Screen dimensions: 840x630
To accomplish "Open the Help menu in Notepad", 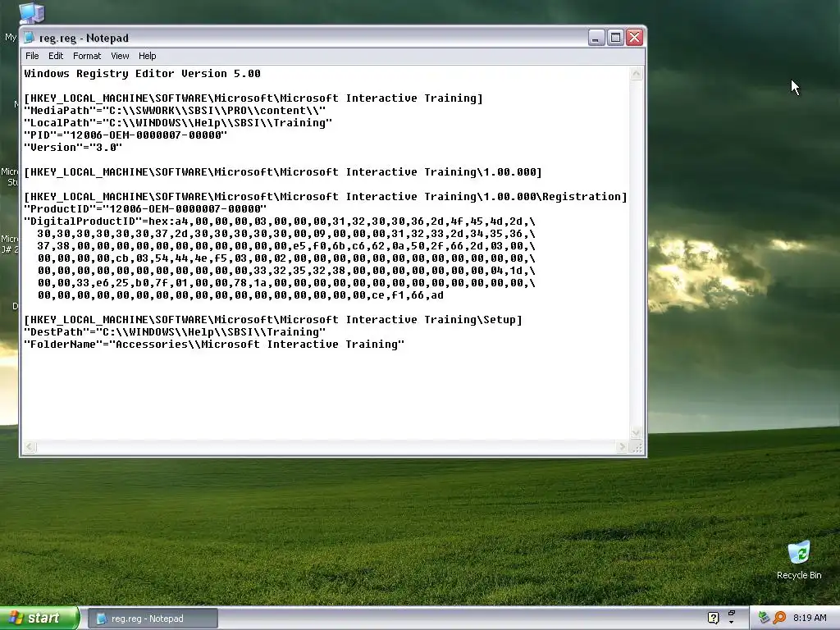I will (x=148, y=56).
